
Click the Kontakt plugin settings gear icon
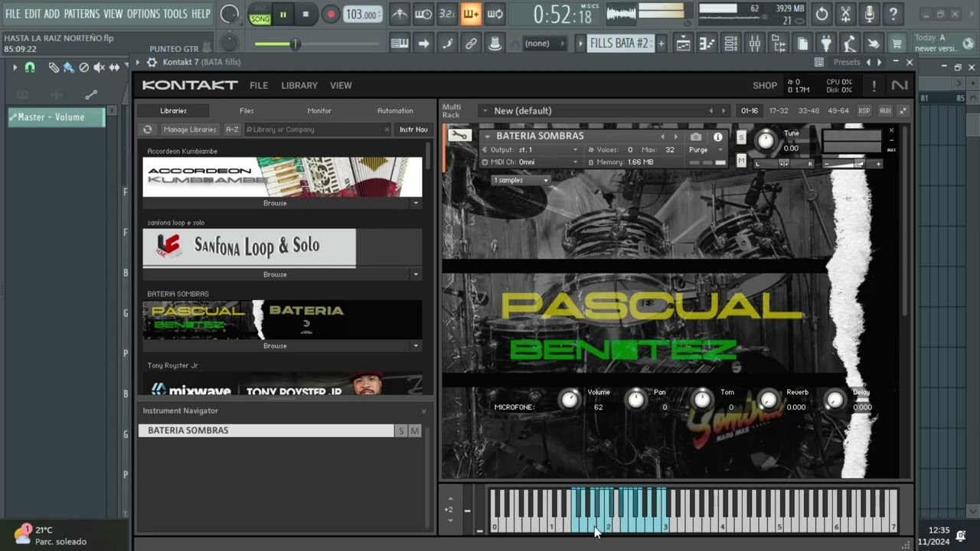[x=152, y=62]
